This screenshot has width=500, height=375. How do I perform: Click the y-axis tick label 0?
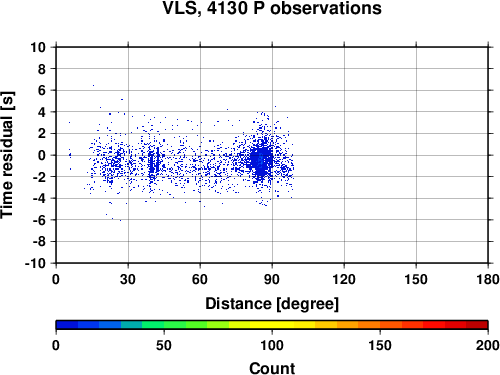[x=42, y=155]
